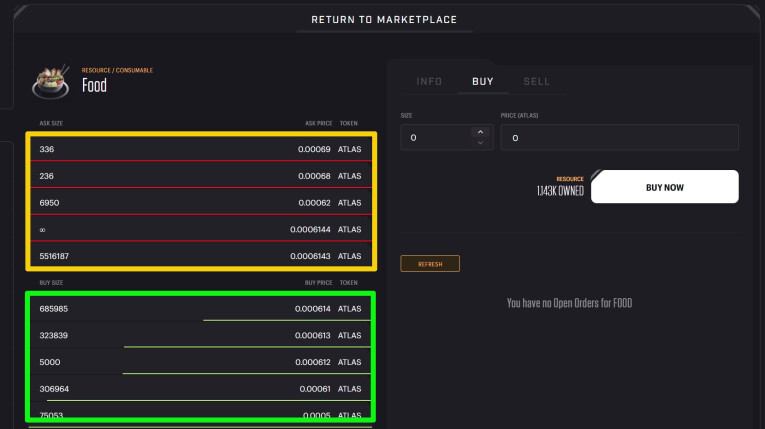Click ASK PRICE column header
Viewport: 765px width, 429px height.
[319, 123]
